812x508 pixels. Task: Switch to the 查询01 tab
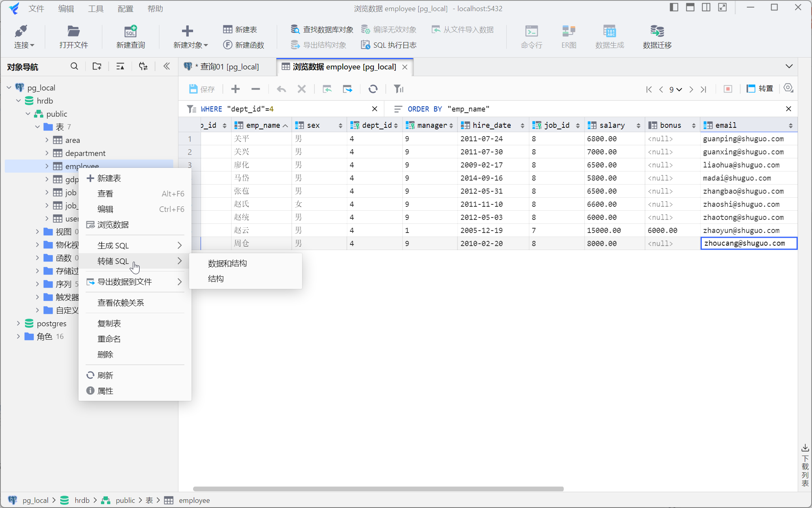tap(227, 67)
